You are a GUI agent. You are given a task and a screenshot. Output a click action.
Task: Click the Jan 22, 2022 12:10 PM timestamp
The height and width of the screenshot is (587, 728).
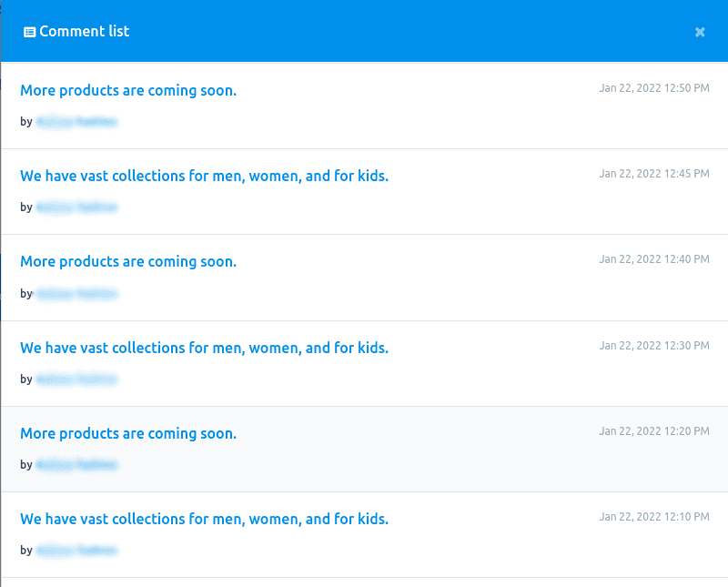[x=653, y=517]
